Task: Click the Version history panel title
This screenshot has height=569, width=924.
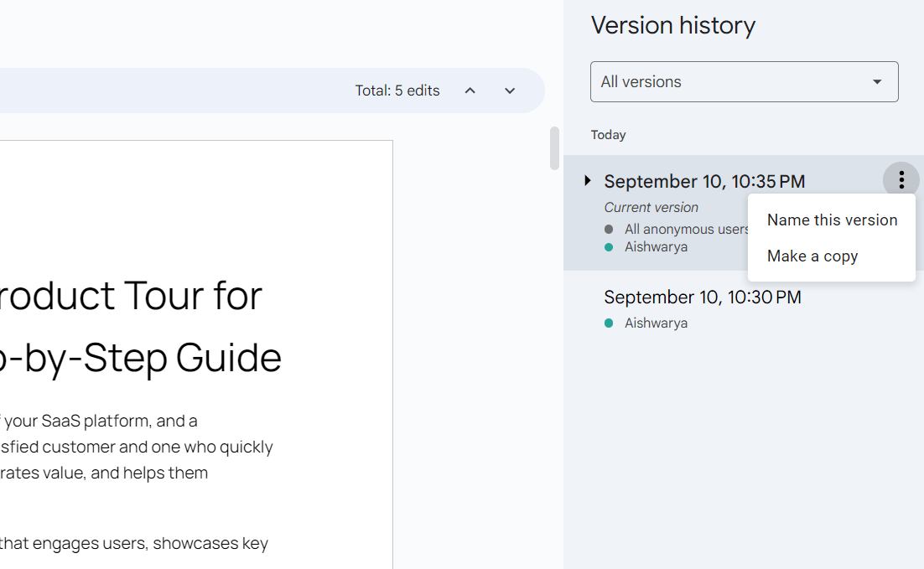Action: 673,26
